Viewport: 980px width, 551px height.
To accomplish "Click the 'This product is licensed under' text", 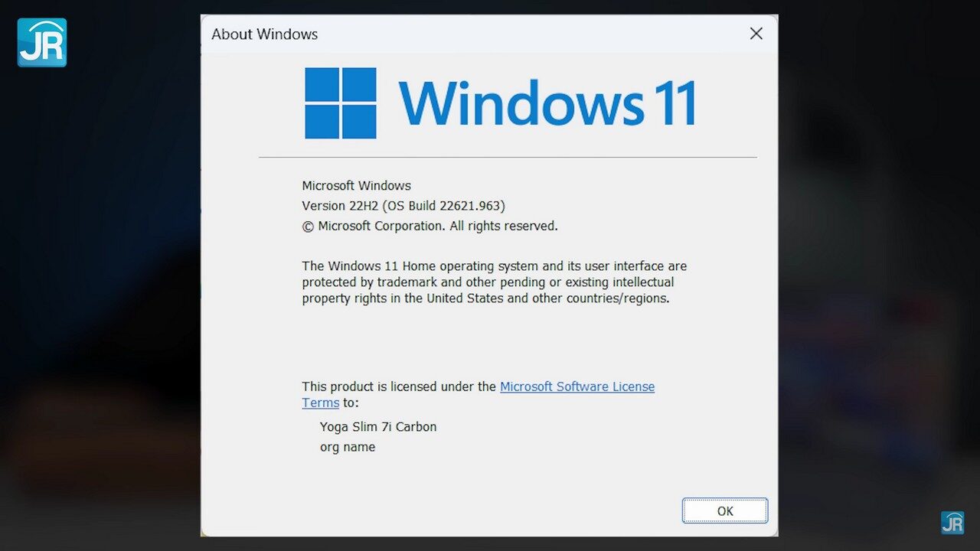I will click(398, 386).
